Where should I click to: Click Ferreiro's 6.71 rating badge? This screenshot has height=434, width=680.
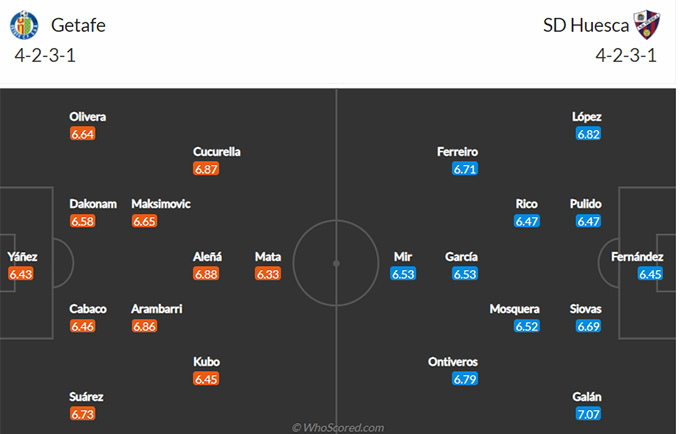coord(465,169)
